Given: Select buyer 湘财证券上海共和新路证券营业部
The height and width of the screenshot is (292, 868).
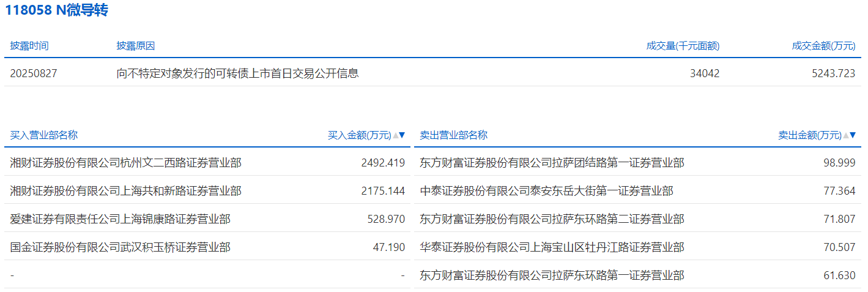Looking at the screenshot, I should (126, 191).
